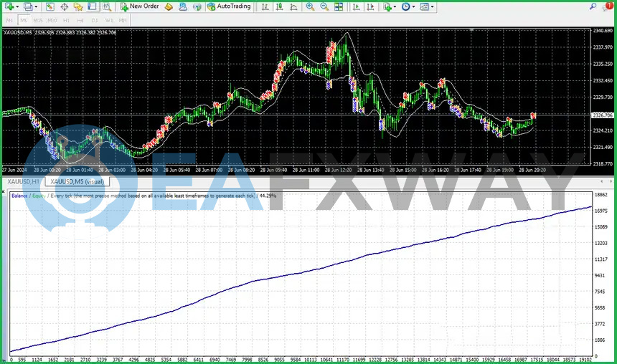Open the Data Window crosshair icon
This screenshot has width=617, height=364.
[x=64, y=6]
